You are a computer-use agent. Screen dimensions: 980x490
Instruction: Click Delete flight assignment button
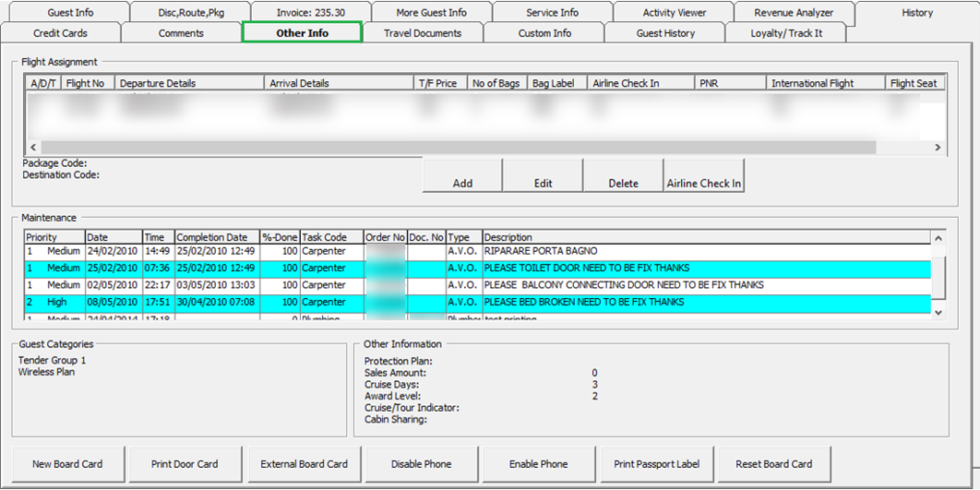pyautogui.click(x=623, y=175)
